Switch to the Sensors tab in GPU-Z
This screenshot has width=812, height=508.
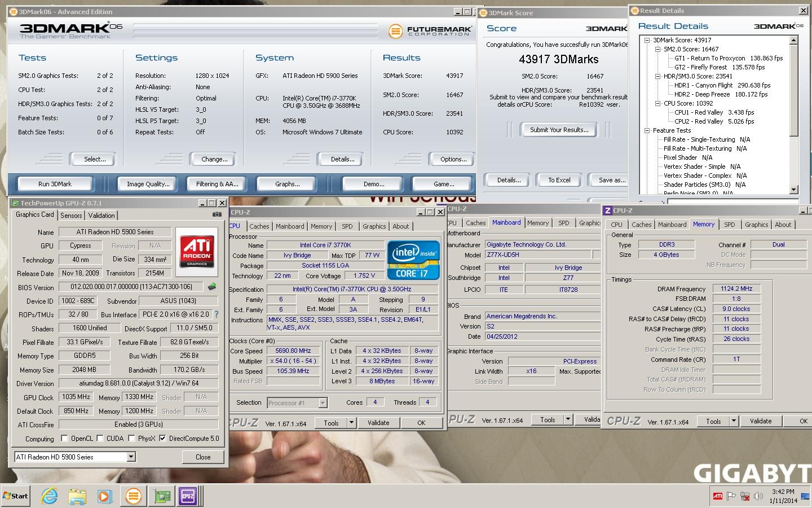click(x=71, y=215)
